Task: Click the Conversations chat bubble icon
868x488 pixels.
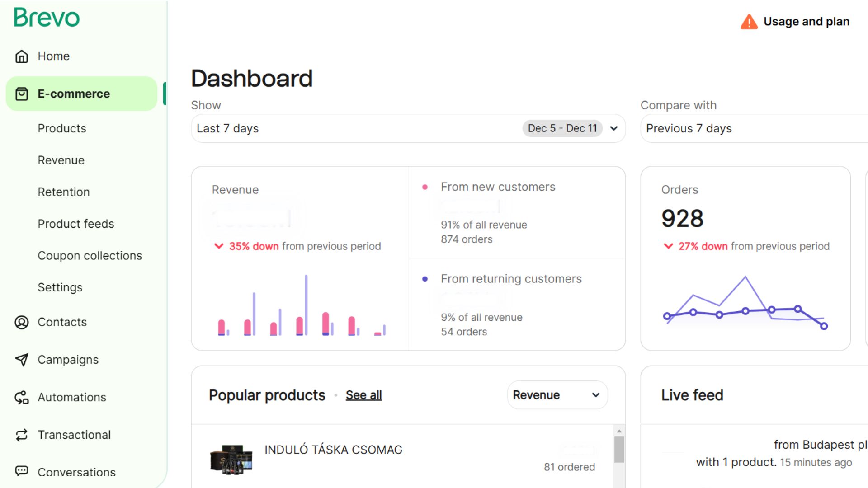Action: point(22,471)
